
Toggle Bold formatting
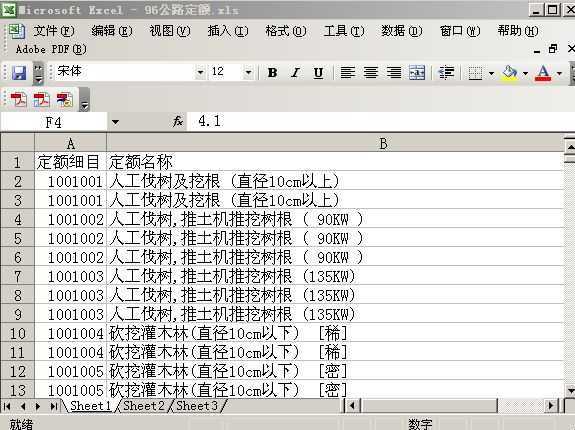pos(272,73)
